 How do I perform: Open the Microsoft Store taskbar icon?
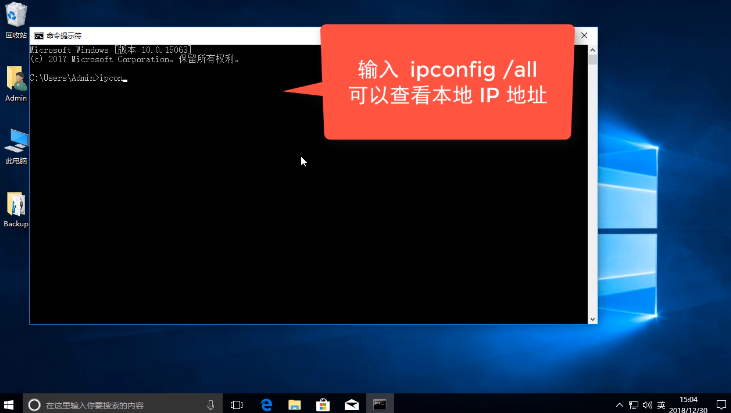[323, 404]
